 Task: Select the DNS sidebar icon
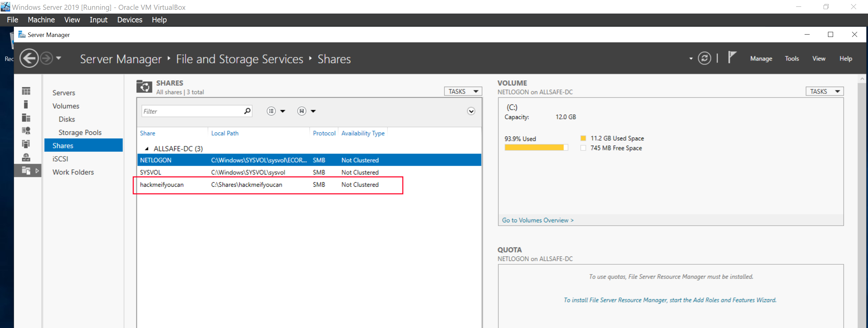tap(26, 157)
